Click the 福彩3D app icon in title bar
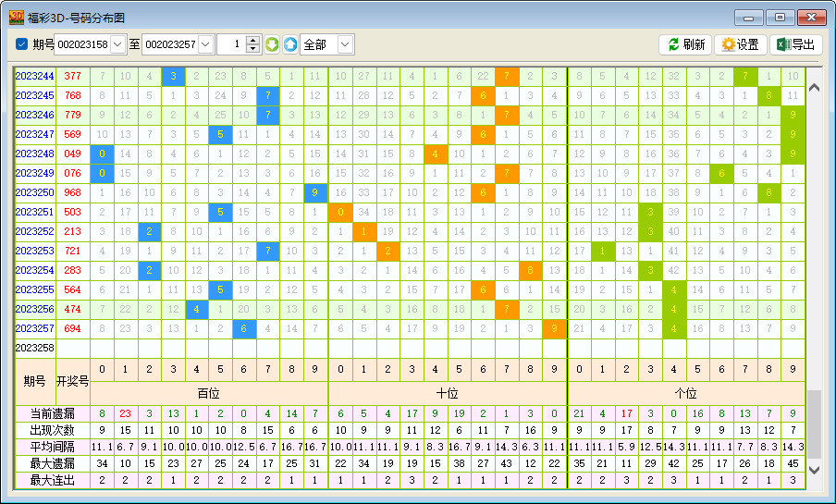 click(16, 17)
